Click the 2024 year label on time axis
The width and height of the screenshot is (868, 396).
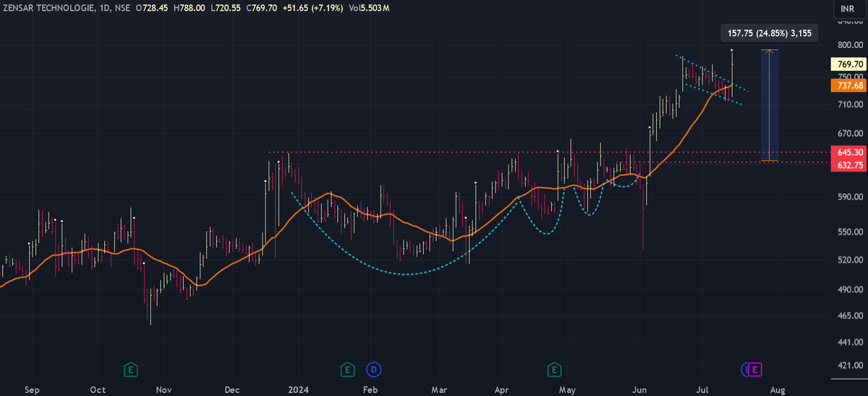[297, 389]
